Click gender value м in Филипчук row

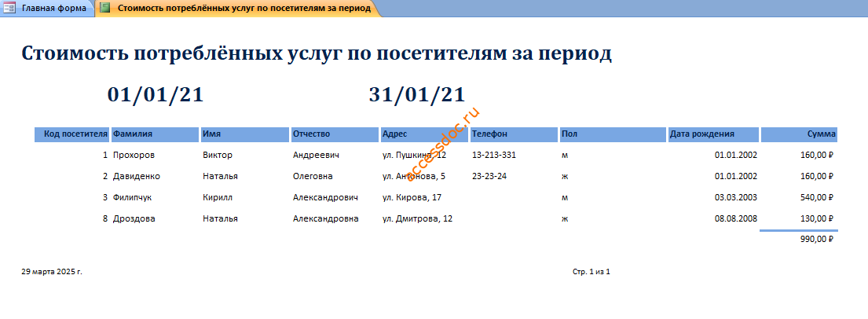(x=565, y=197)
